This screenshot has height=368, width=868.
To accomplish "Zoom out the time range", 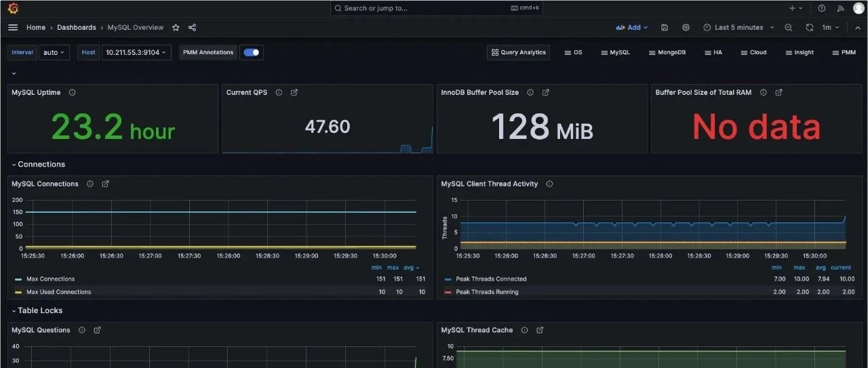I will [x=788, y=27].
